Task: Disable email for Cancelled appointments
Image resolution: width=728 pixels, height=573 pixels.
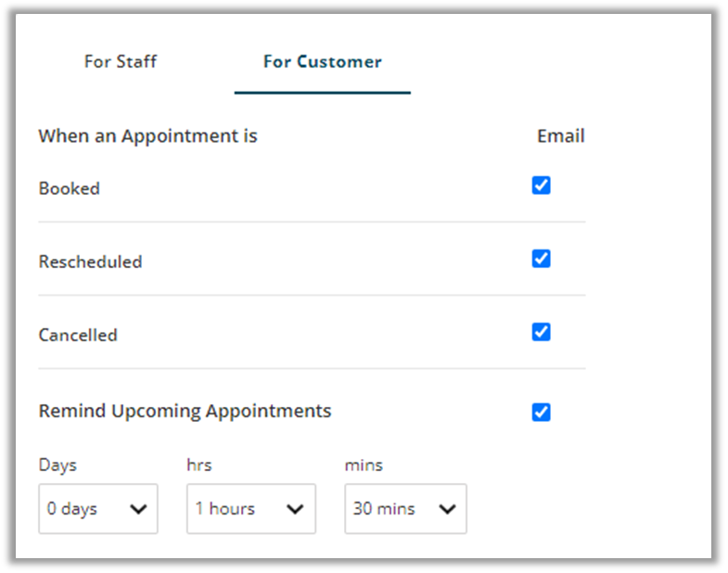Action: 542,332
